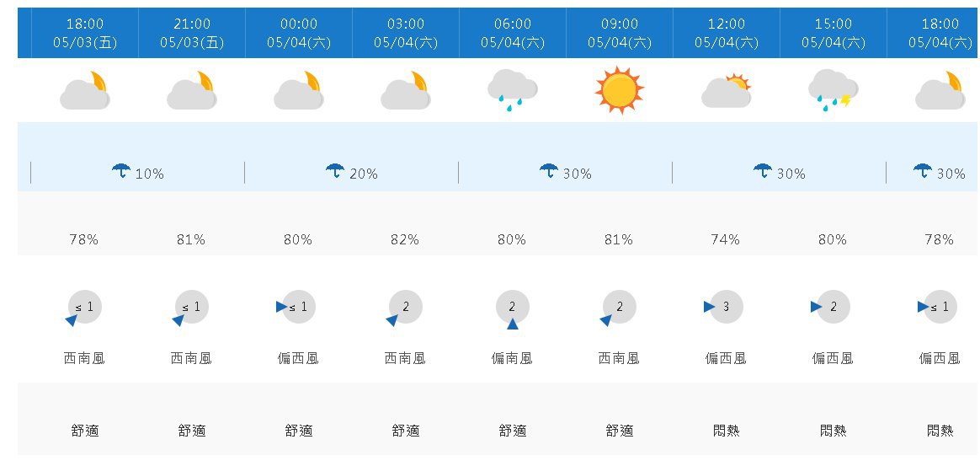Click the partly sunny cloud icon at 12:00

click(727, 91)
